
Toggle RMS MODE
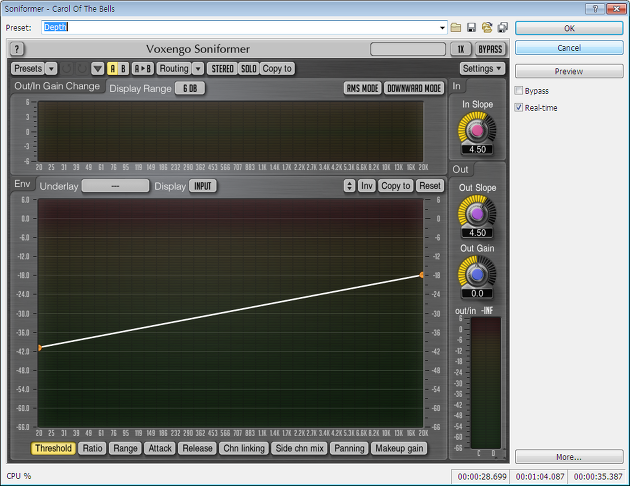click(x=362, y=88)
